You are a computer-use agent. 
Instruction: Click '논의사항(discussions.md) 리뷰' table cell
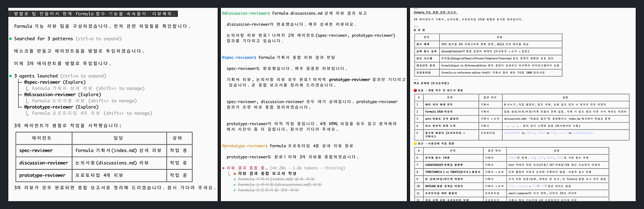coord(119,163)
